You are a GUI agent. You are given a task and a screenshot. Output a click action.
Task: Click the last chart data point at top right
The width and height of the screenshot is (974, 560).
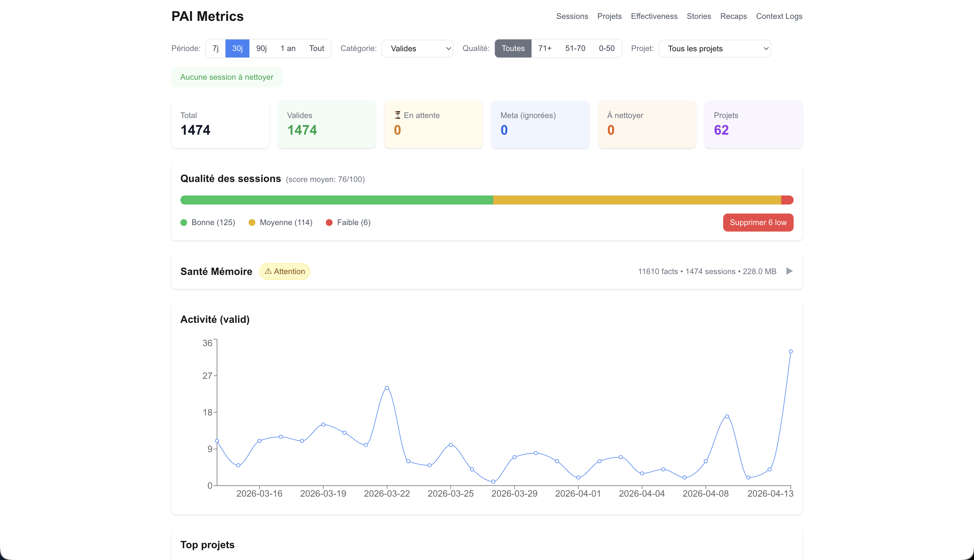point(791,351)
